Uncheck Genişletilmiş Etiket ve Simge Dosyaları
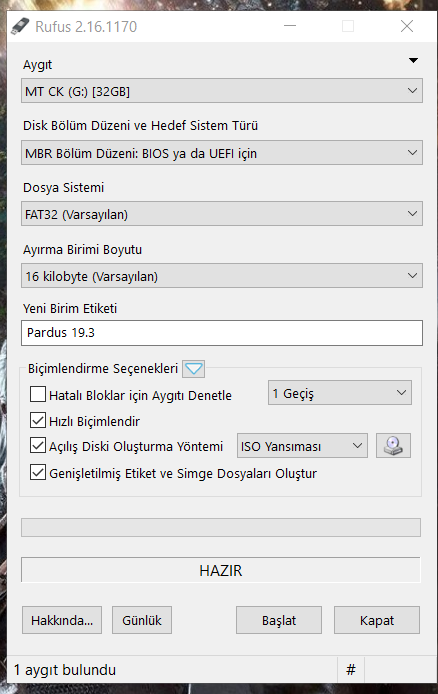 point(38,472)
